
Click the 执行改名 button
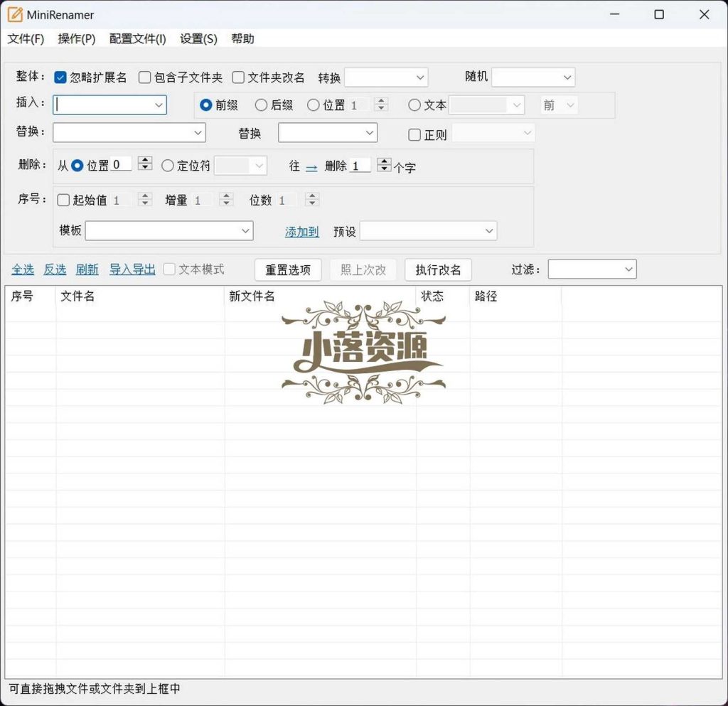(438, 269)
